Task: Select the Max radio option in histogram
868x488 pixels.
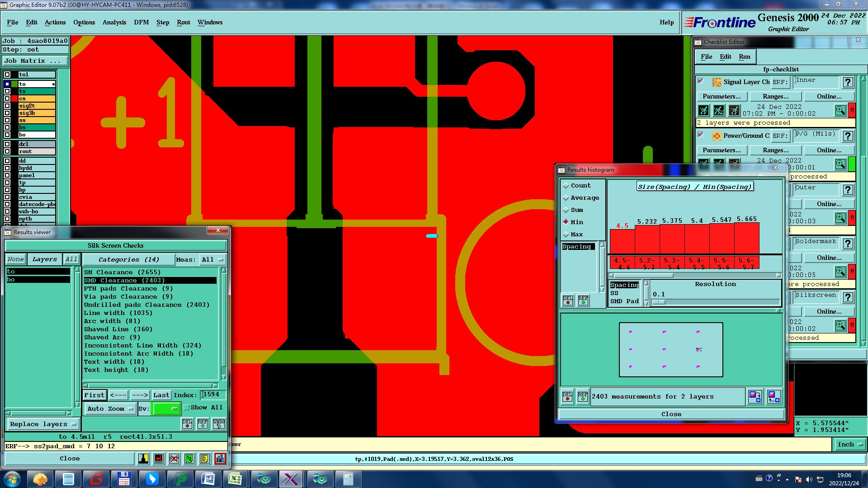Action: tap(566, 235)
